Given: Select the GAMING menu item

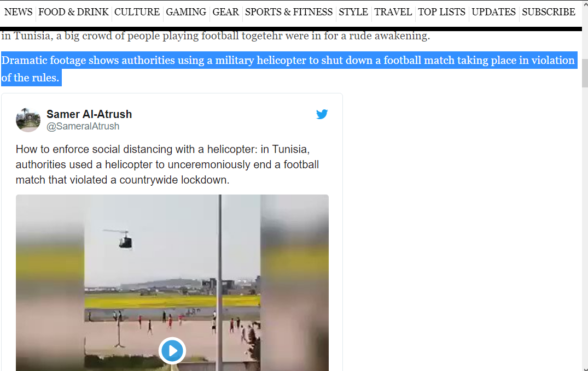Looking at the screenshot, I should tap(186, 12).
